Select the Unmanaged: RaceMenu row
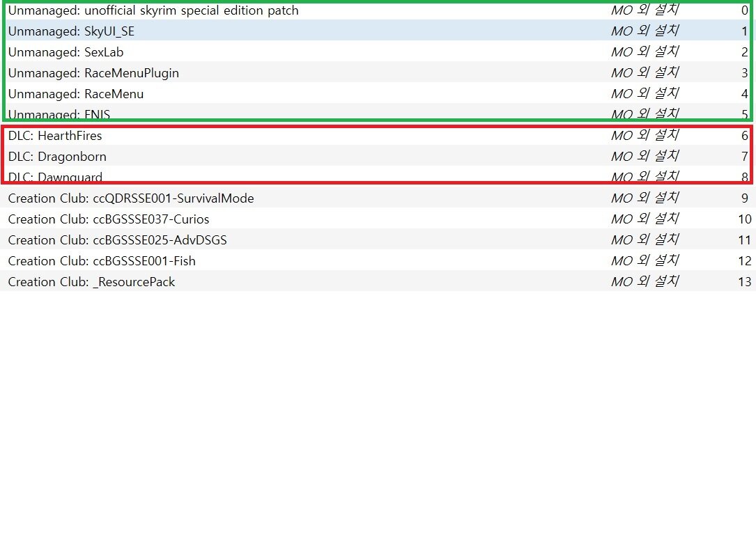 click(378, 93)
